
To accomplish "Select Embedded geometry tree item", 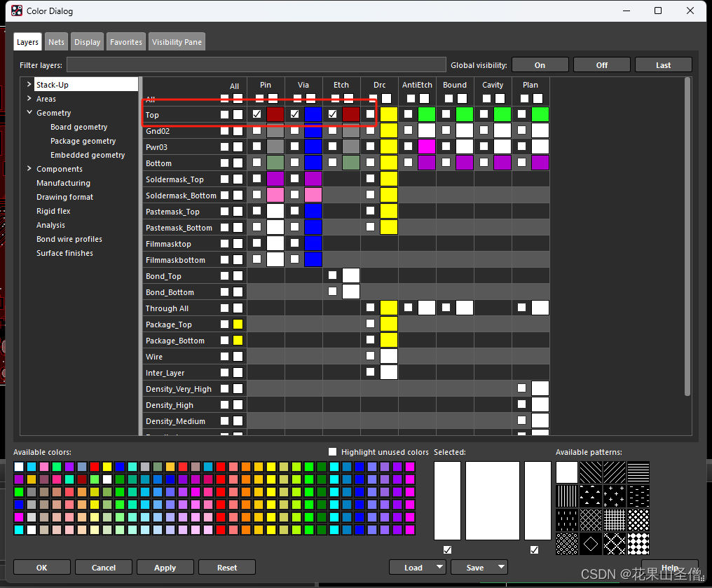I will click(x=88, y=156).
